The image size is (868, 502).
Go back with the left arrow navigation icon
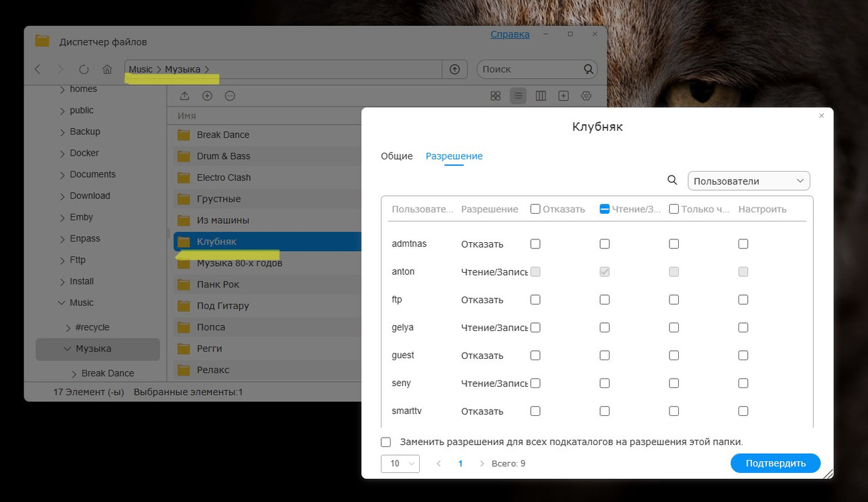pos(37,69)
